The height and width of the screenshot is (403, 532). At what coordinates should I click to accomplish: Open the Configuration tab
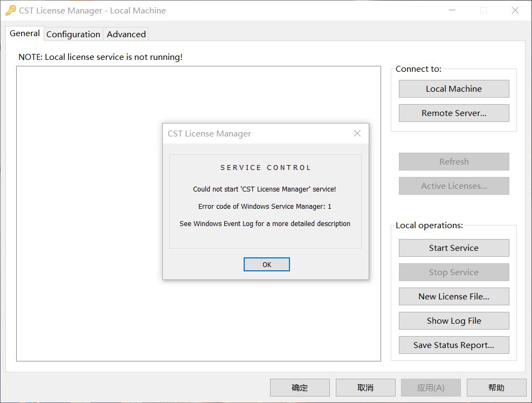pyautogui.click(x=73, y=35)
